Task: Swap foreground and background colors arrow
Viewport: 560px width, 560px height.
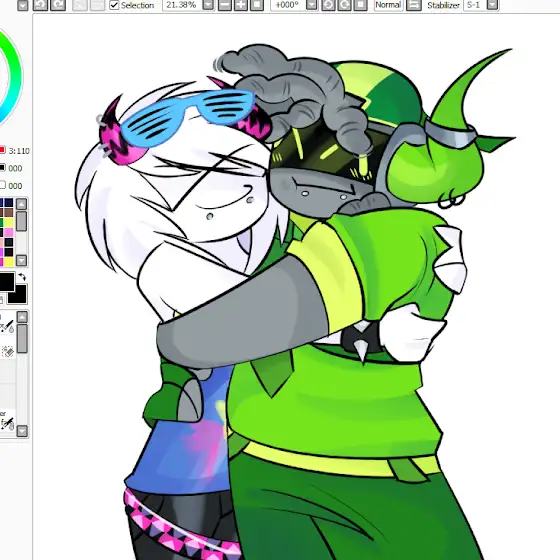Action: pyautogui.click(x=22, y=277)
